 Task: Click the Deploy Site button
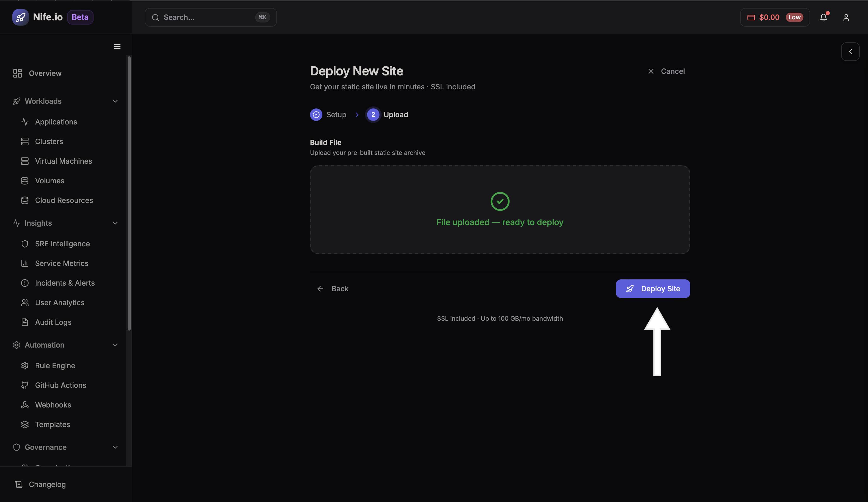tap(653, 288)
